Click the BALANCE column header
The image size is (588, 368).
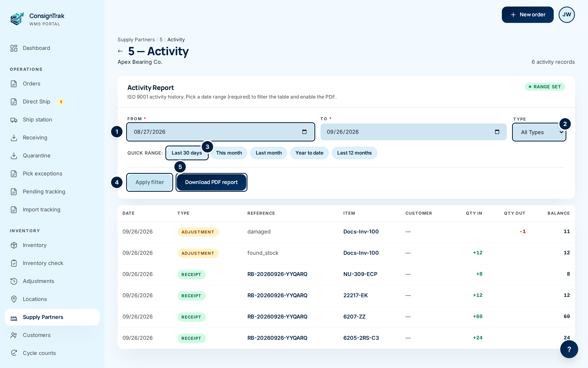(559, 213)
